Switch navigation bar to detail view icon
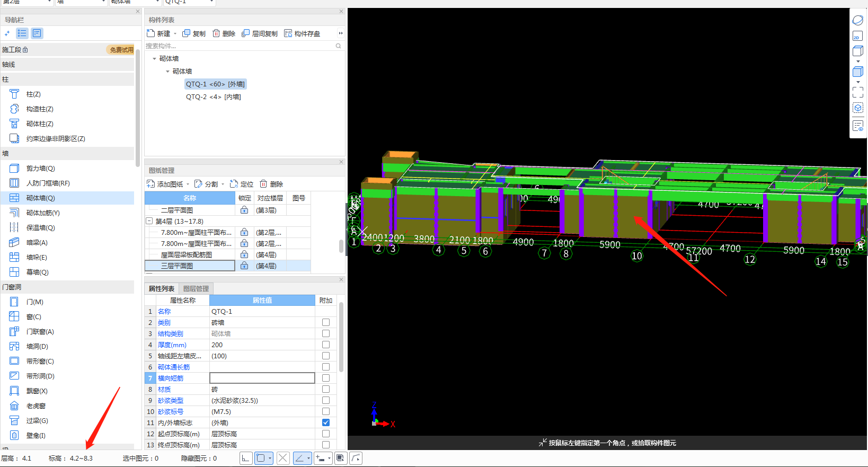 click(37, 33)
